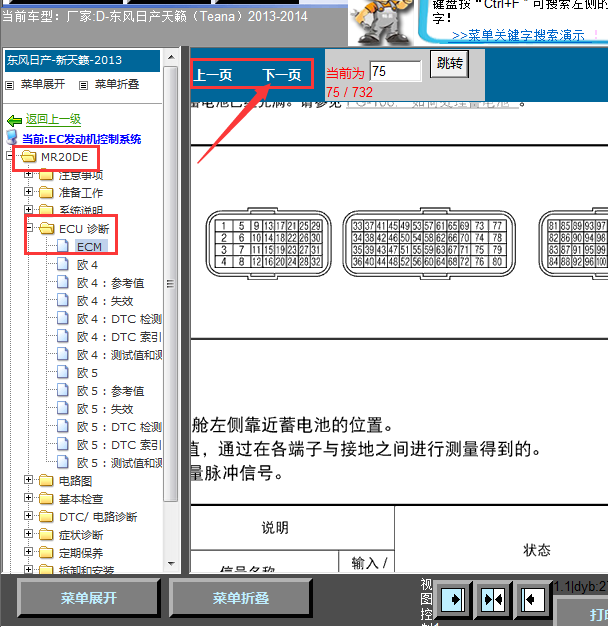Click the 症状诊断 folder icon

click(x=46, y=534)
